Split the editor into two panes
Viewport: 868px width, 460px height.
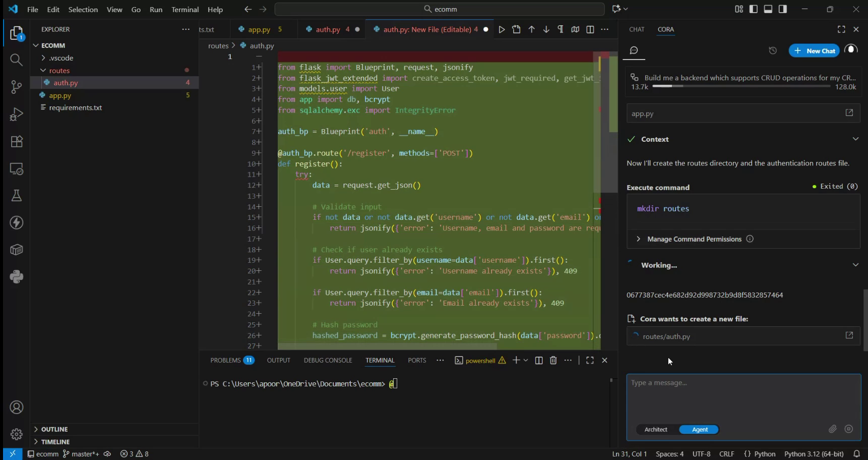590,29
